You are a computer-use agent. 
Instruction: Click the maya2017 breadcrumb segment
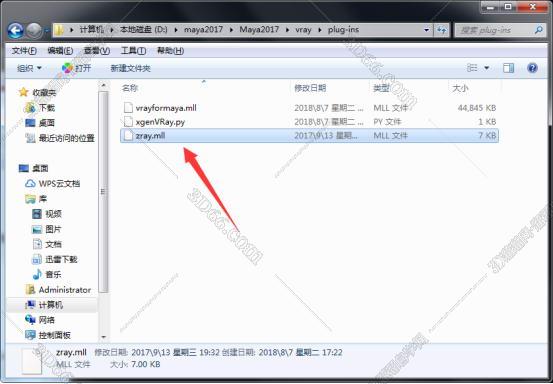pyautogui.click(x=203, y=30)
